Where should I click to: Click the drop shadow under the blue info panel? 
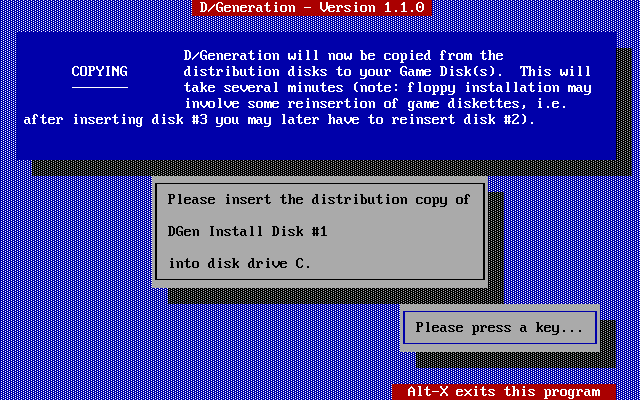point(331,168)
